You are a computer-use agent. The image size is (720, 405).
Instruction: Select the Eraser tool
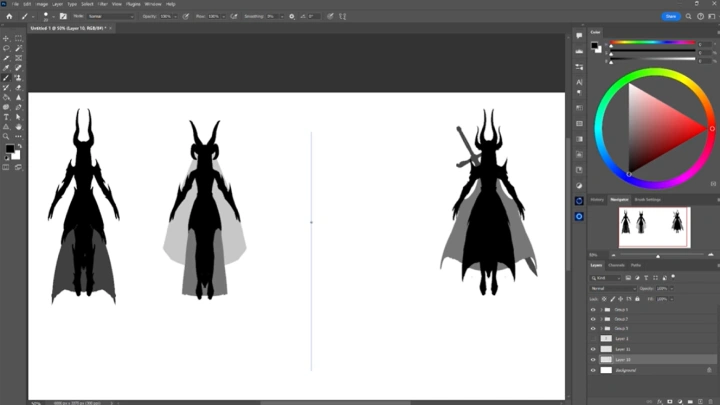coord(18,87)
